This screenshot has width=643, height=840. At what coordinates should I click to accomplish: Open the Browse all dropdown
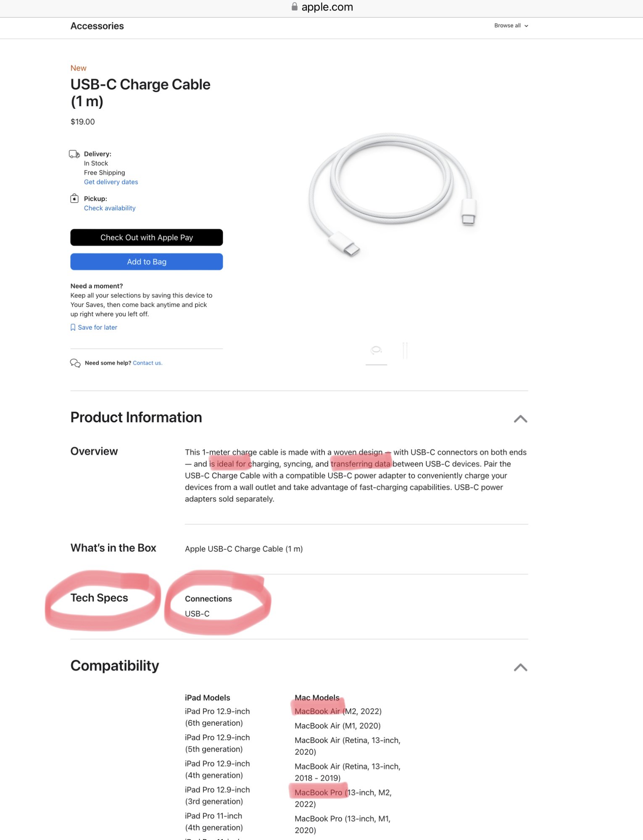511,26
